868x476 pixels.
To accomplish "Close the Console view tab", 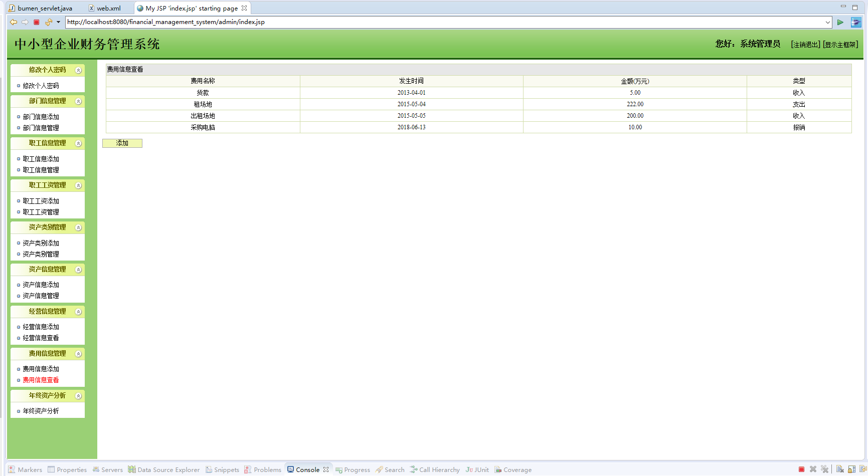I will coord(326,469).
